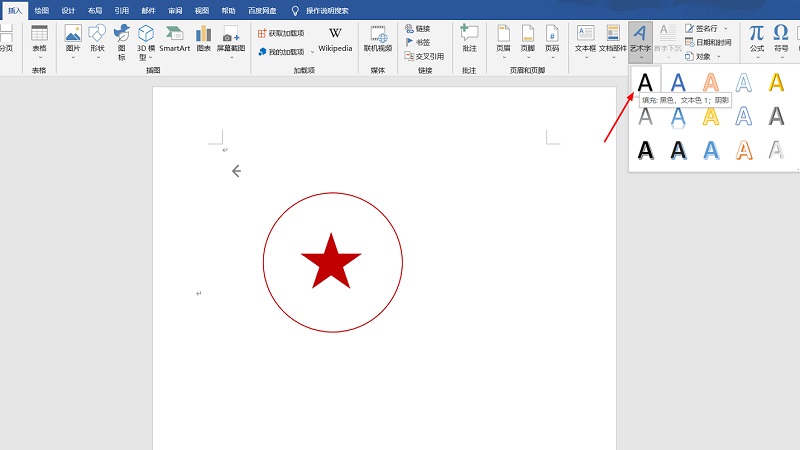Click the 公式 equation pi icon
The height and width of the screenshot is (450, 800).
click(x=757, y=39)
